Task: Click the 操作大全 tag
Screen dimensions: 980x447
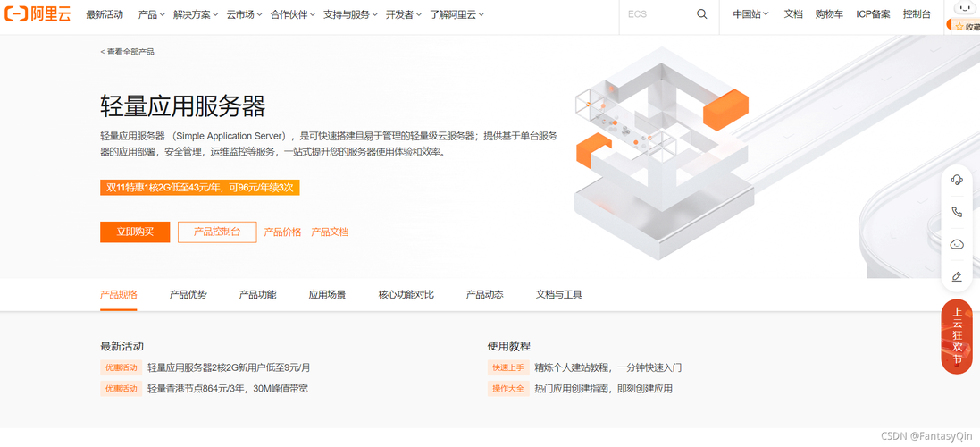Action: pos(508,389)
